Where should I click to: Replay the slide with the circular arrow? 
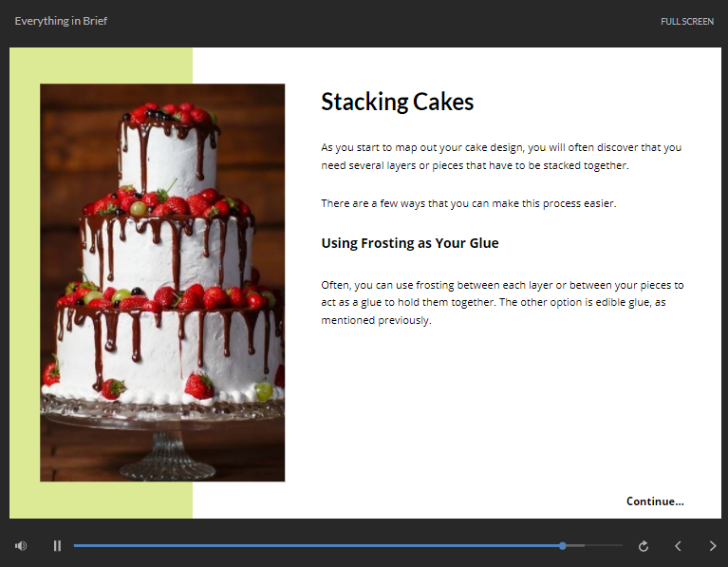[643, 546]
